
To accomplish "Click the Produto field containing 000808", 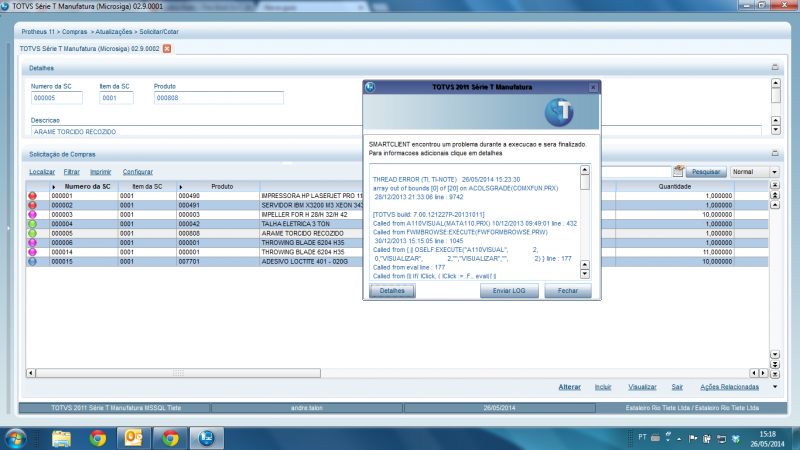I will coord(218,98).
